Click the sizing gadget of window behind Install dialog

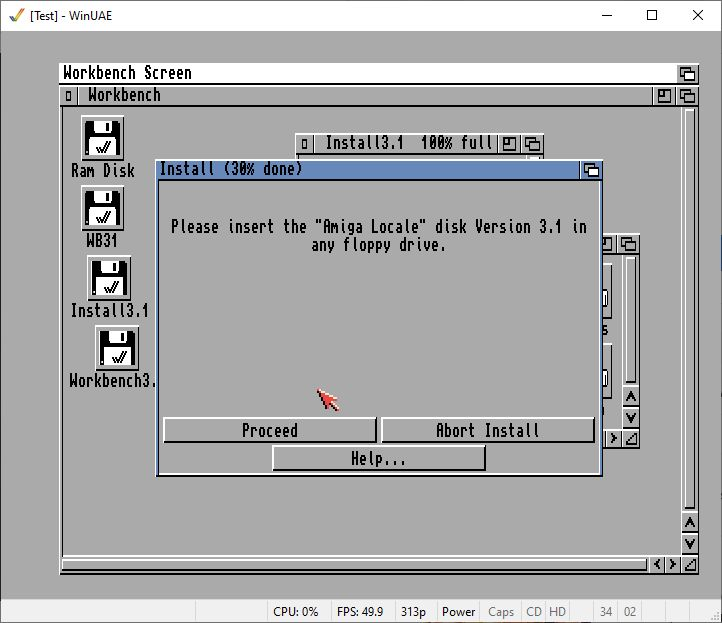[x=631, y=438]
